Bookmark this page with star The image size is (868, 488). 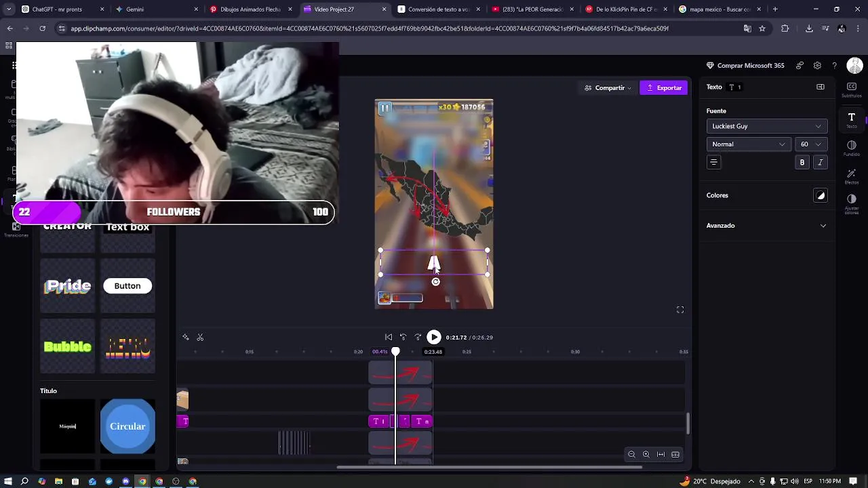coord(762,28)
